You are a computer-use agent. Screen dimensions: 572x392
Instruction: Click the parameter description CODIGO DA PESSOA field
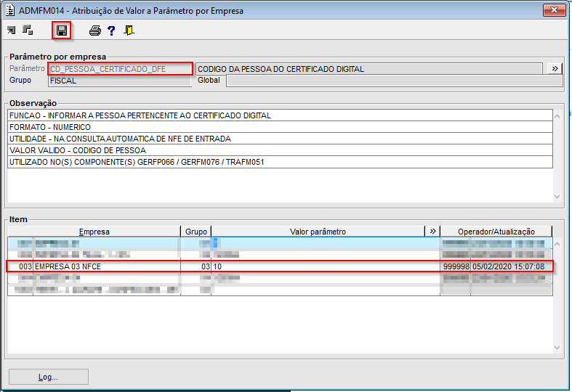click(x=368, y=69)
